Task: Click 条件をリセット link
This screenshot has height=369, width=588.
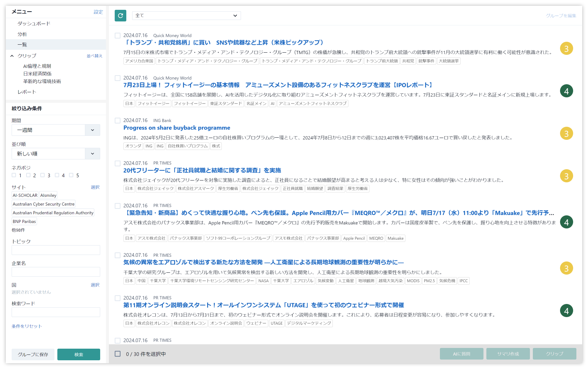Action: click(27, 327)
